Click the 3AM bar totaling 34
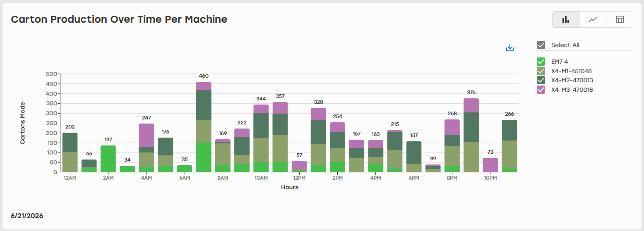Screen dimensions: 644x231 pyautogui.click(x=127, y=169)
